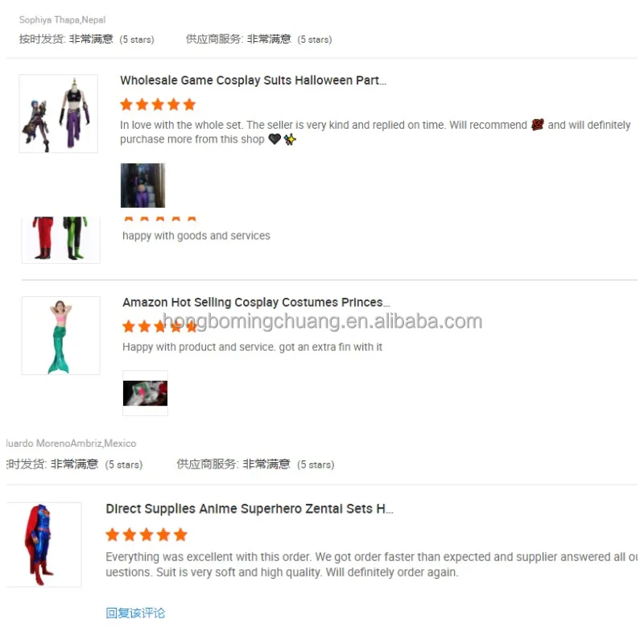View the mermaid fin review photo
The width and height of the screenshot is (644, 644).
pyautogui.click(x=146, y=393)
